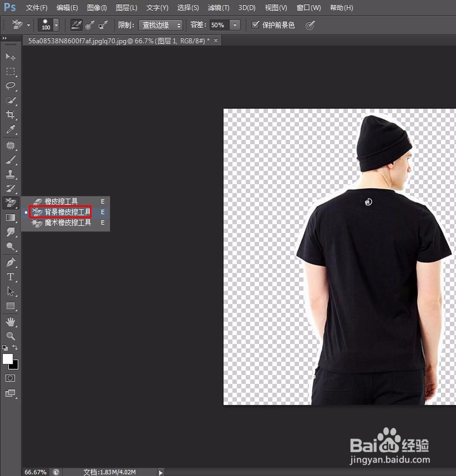Select the Rectangle shape tool

[x=11, y=306]
